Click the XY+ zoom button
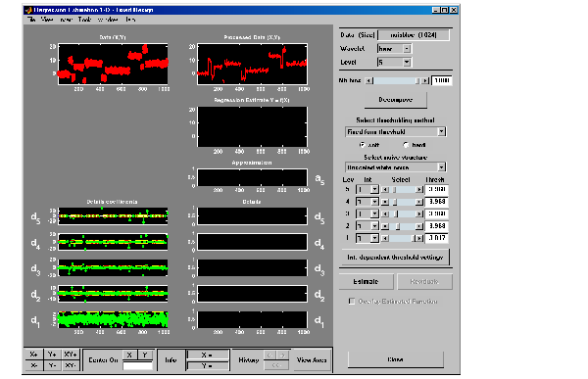The height and width of the screenshot is (379, 588). 71,355
